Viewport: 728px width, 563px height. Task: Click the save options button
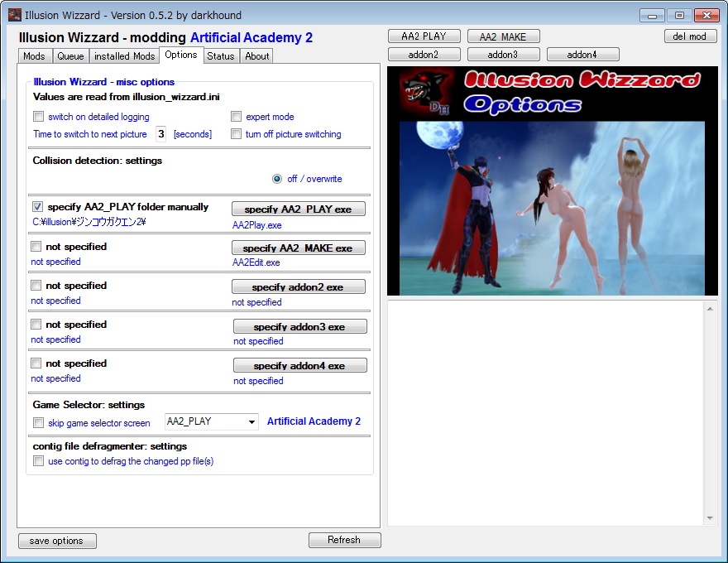click(x=57, y=541)
